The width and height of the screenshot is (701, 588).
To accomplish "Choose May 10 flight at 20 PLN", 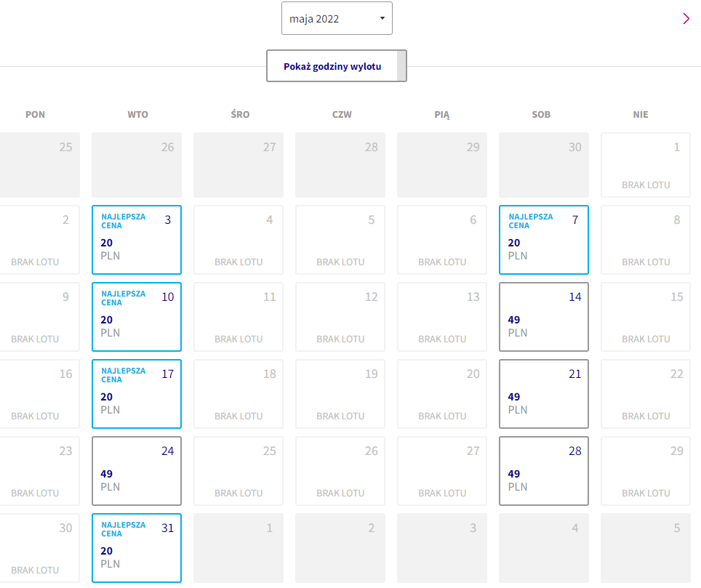I will [137, 317].
